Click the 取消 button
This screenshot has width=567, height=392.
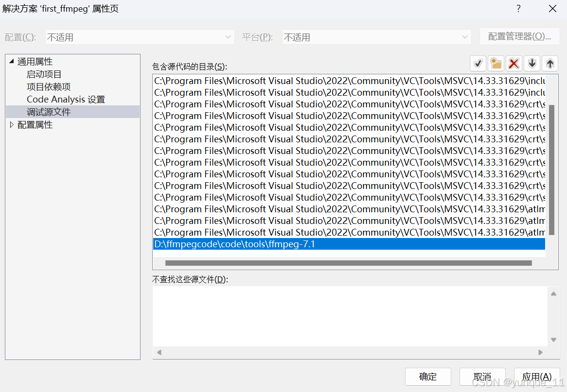point(482,376)
